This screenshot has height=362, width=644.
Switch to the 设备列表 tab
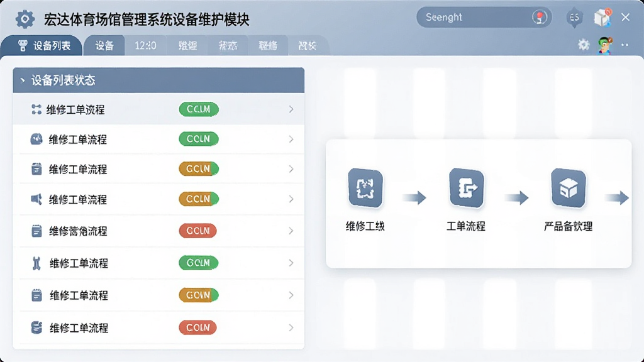click(x=42, y=45)
